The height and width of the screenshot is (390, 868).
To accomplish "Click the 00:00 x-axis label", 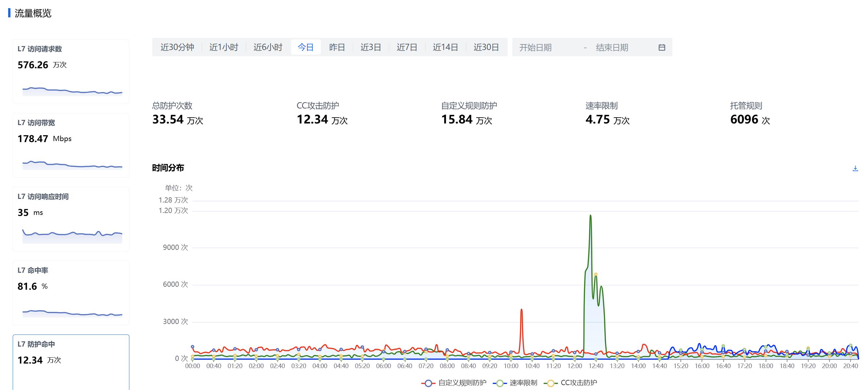I will [x=192, y=366].
